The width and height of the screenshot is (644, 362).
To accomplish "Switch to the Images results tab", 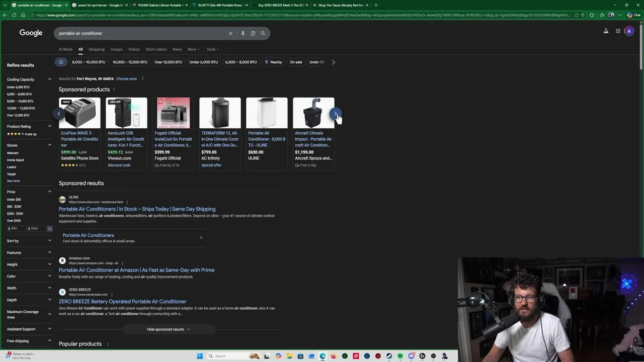I will tap(116, 49).
